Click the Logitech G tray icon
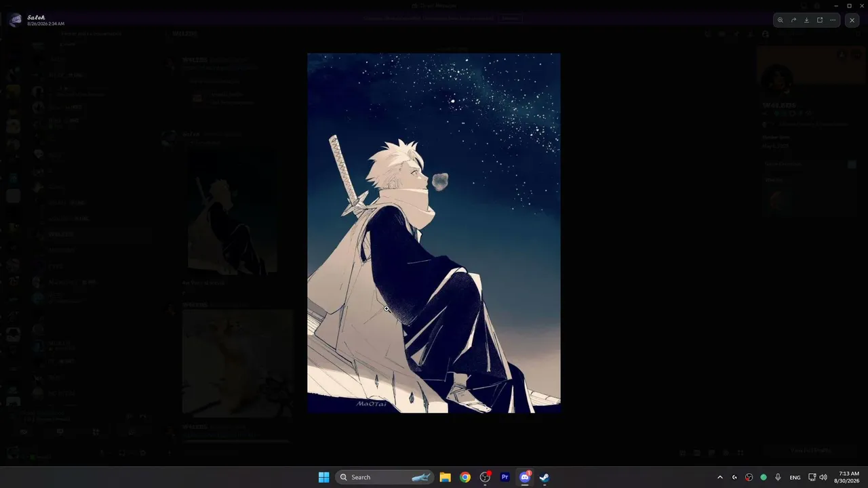Image resolution: width=868 pixels, height=488 pixels. pyautogui.click(x=734, y=477)
